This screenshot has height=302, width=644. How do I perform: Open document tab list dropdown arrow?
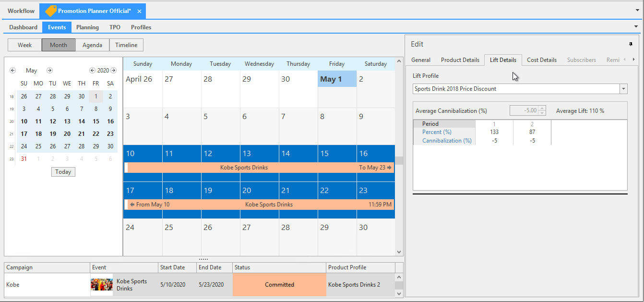(x=637, y=10)
